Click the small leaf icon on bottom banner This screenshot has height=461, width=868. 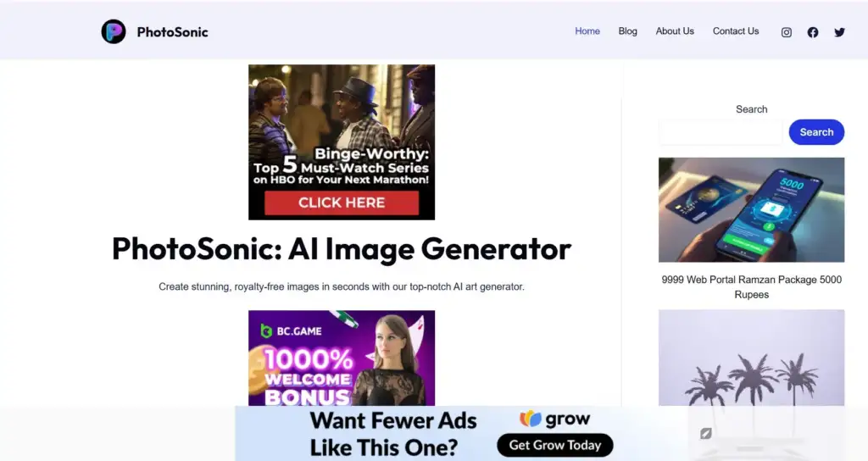706,433
